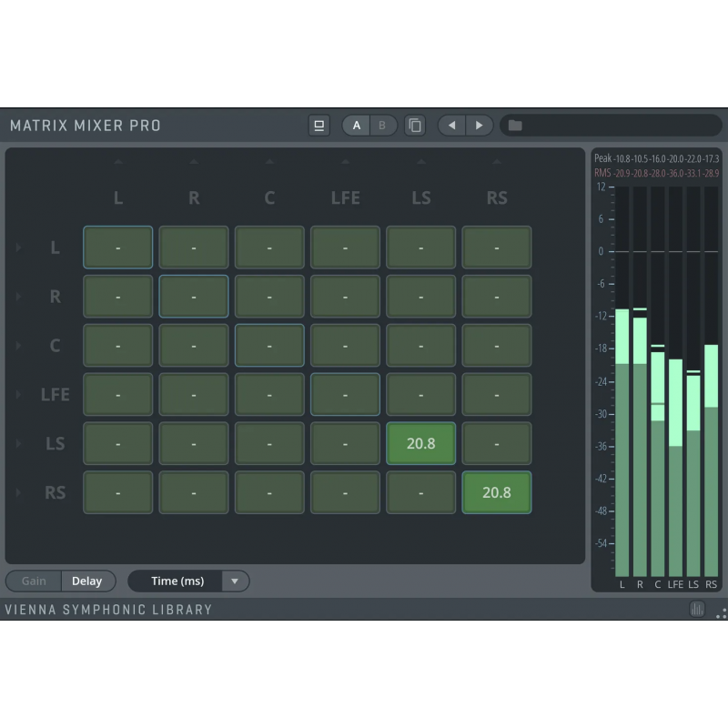This screenshot has width=728, height=728.
Task: Click the preset folder icon
Action: 515,126
